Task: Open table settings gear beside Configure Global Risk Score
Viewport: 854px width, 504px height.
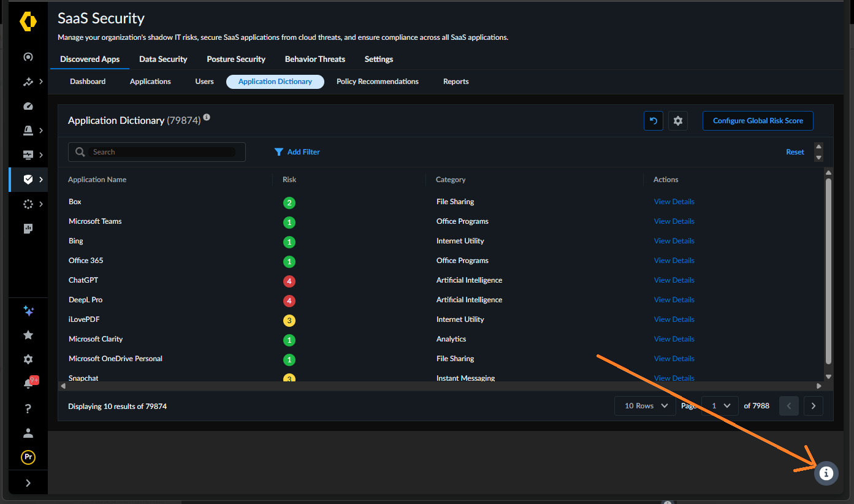Action: click(x=678, y=121)
